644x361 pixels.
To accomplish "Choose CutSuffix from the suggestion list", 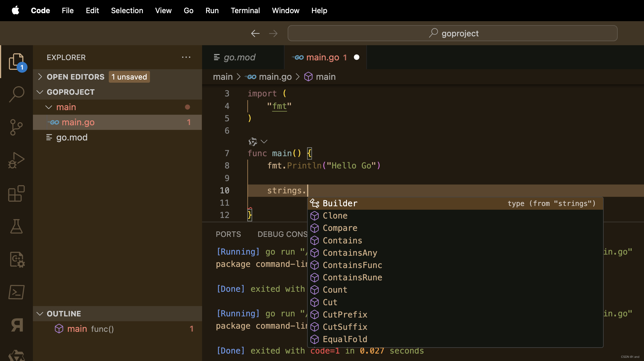I will click(455, 327).
